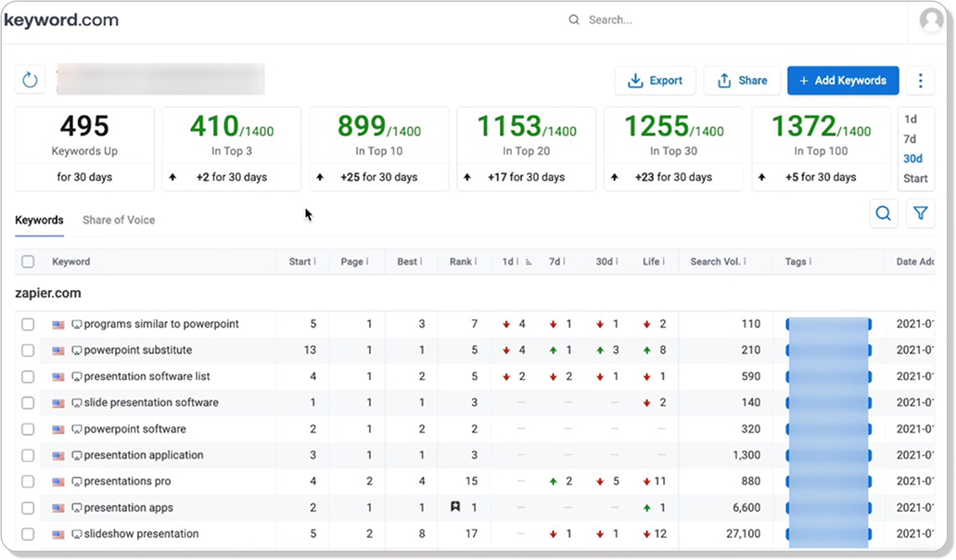Sort by the Page column header

pos(351,261)
